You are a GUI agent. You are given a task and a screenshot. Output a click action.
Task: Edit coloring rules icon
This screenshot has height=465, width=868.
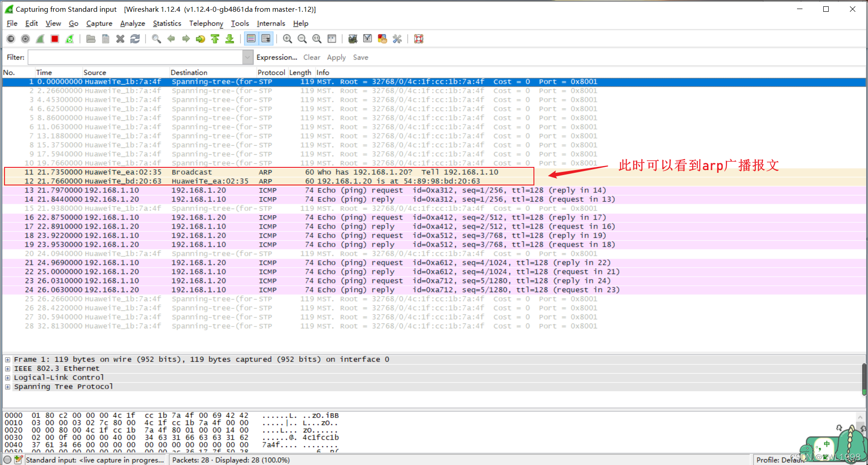(382, 39)
